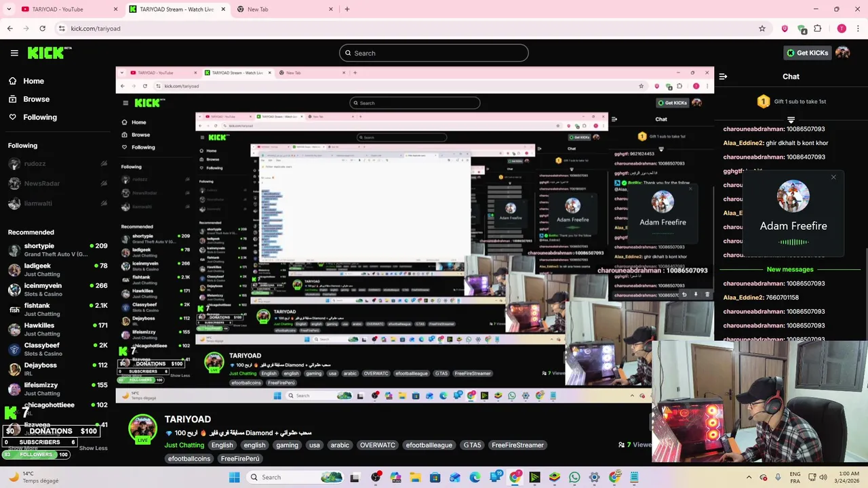Show hidden system tray icons chevron

749,477
